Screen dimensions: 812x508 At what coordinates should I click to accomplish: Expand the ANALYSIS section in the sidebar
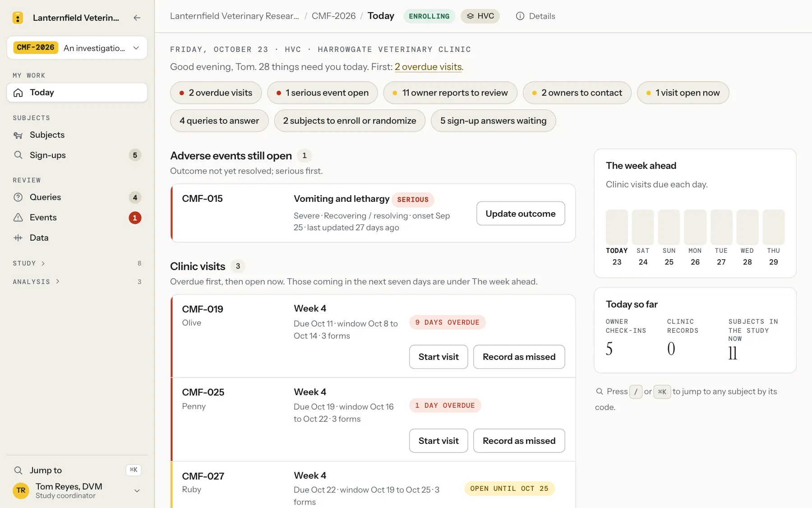36,282
